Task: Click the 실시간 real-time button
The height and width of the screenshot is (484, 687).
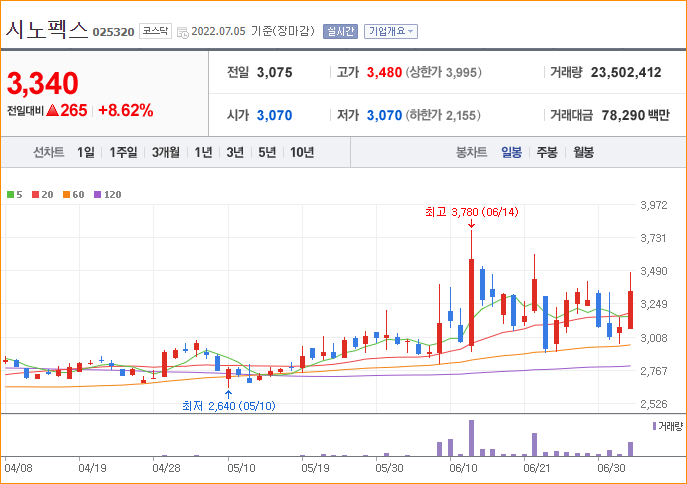Action: click(340, 31)
